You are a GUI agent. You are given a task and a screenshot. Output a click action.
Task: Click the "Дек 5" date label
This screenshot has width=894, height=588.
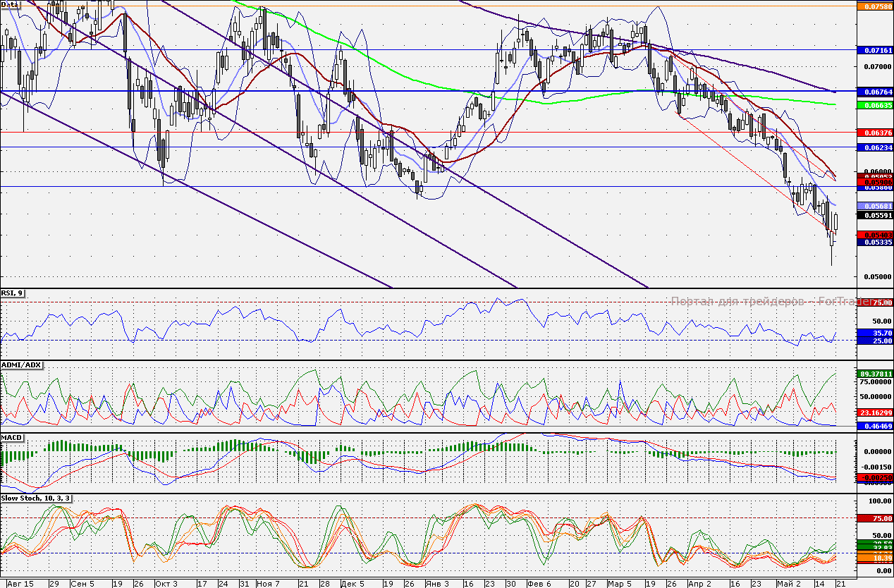(x=351, y=584)
